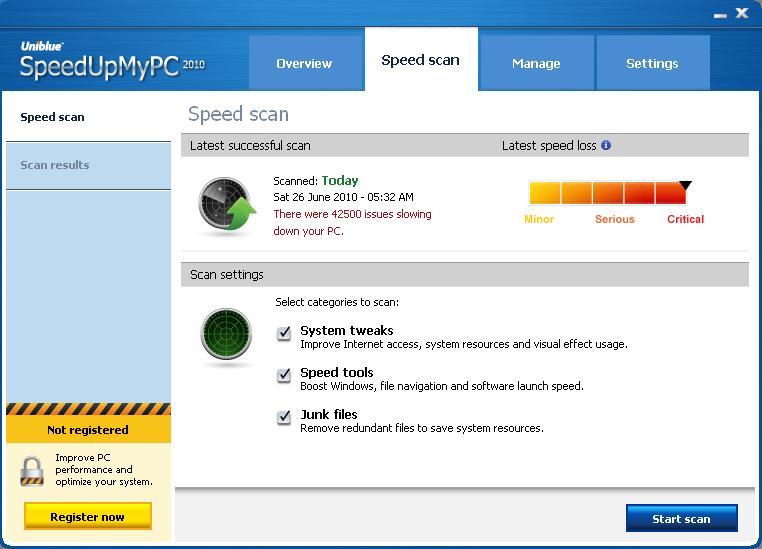Screen dimensions: 762x549
Task: Click 'Boost Windows, file navigation' description text
Action: (x=442, y=386)
